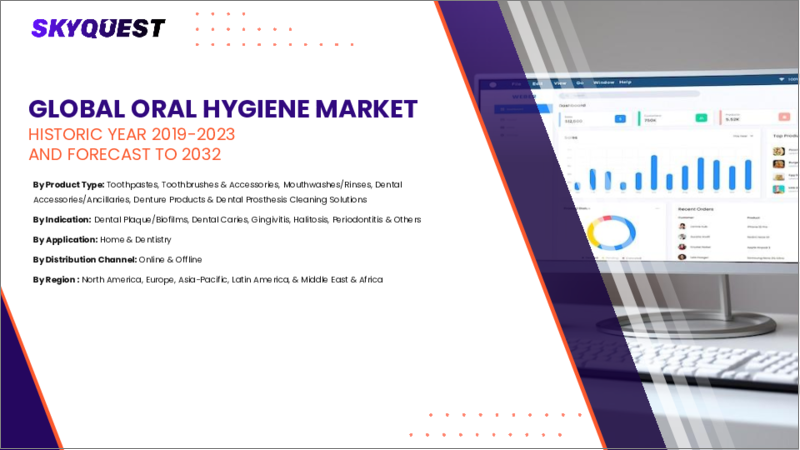
Task: Click the green icon on the Customers card
Action: 701,119
